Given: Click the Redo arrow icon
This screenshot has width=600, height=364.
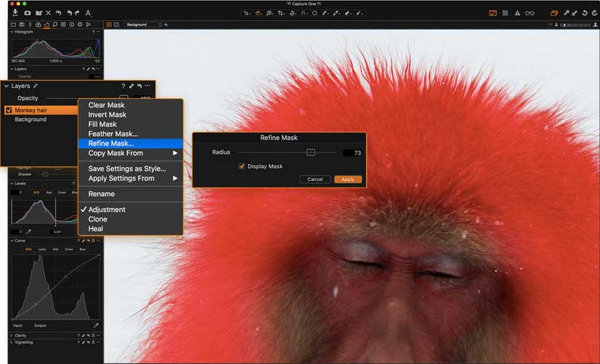Looking at the screenshot, I should (77, 13).
